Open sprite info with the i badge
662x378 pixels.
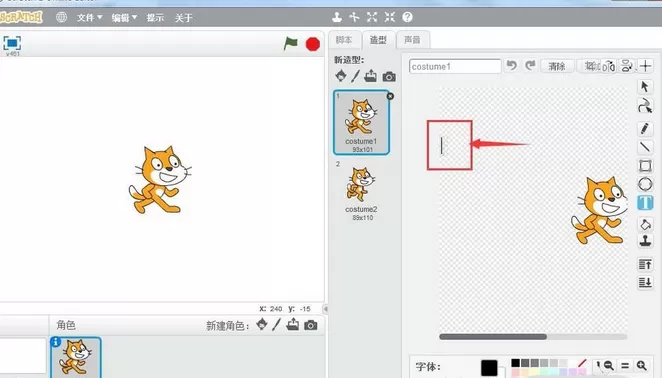(55, 342)
